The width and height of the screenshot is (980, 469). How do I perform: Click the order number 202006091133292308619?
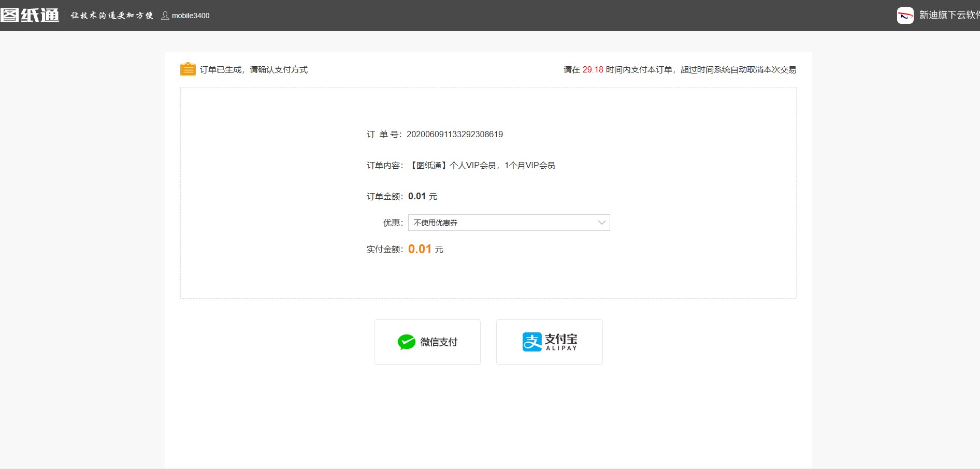pos(454,135)
